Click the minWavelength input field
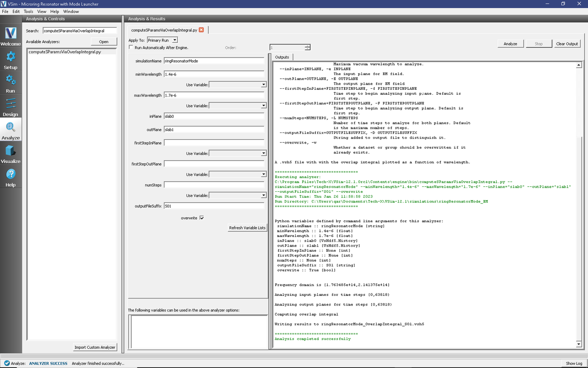The height and width of the screenshot is (368, 588). [214, 74]
